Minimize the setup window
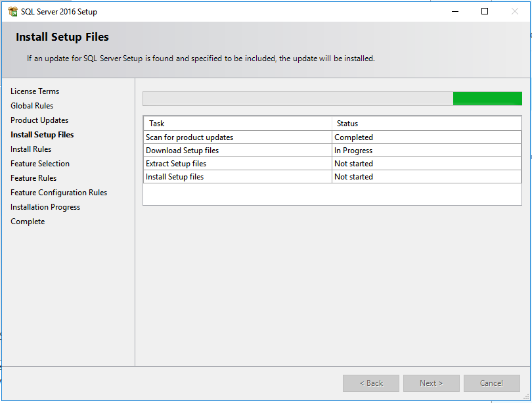 tap(454, 11)
